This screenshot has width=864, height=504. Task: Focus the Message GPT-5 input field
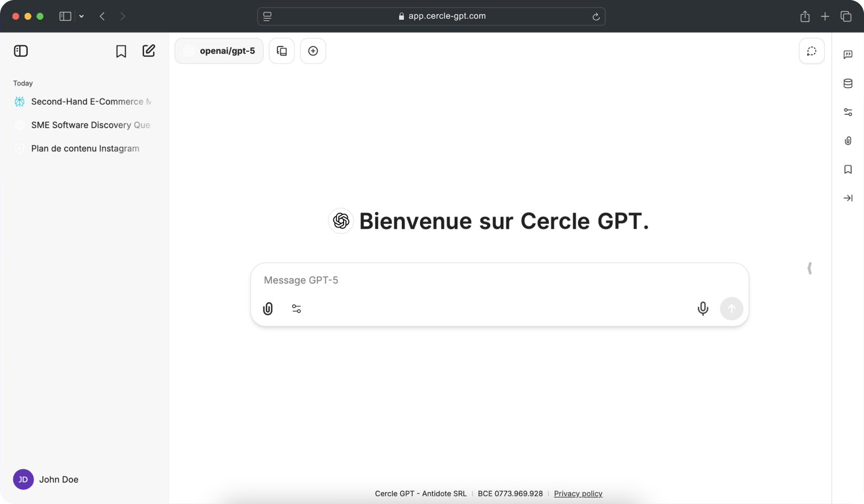coord(500,280)
